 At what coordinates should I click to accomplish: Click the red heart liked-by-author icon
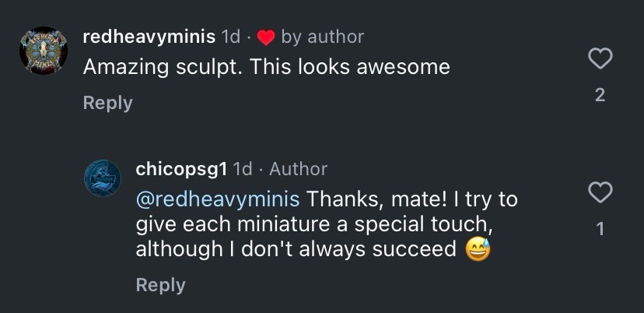coord(266,37)
